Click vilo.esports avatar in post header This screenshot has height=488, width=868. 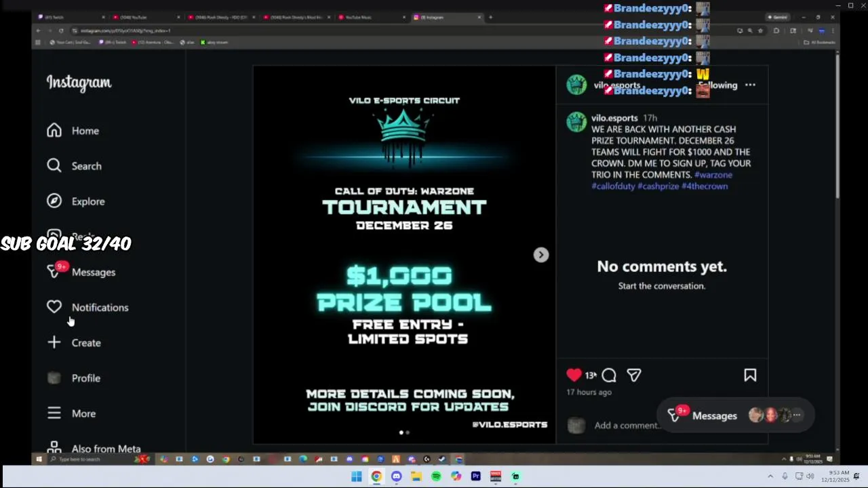pos(576,85)
